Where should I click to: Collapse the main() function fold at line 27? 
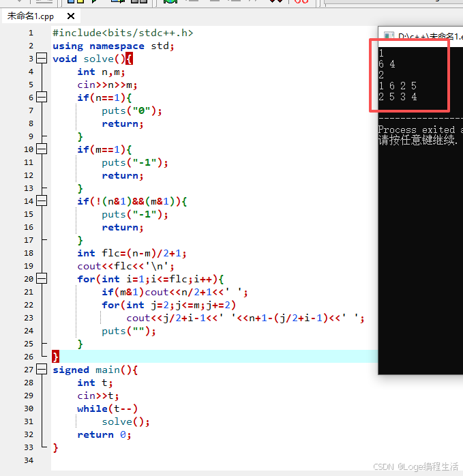tap(42, 369)
